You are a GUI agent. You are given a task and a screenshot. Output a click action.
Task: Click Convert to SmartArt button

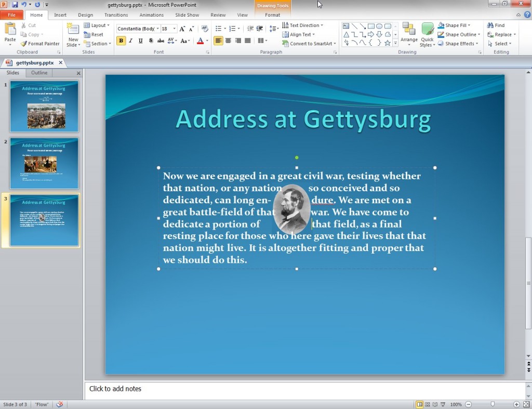tap(309, 44)
